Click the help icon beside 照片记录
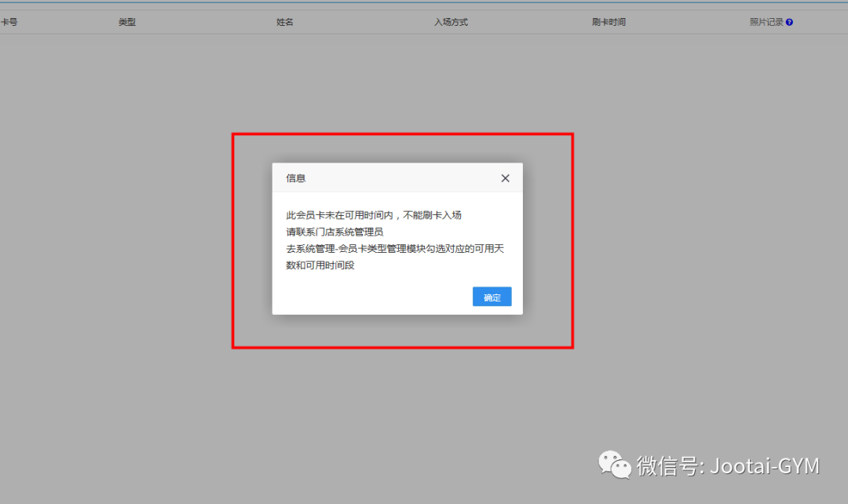Screen dimensions: 848x504 tap(789, 22)
